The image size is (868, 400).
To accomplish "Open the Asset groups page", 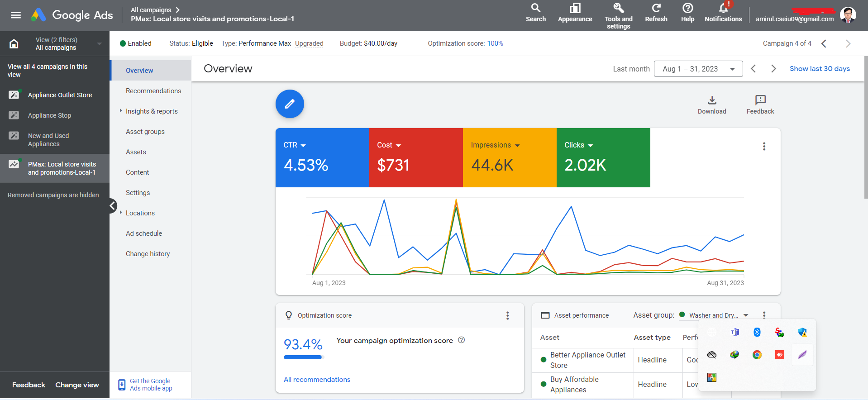I will pyautogui.click(x=145, y=132).
